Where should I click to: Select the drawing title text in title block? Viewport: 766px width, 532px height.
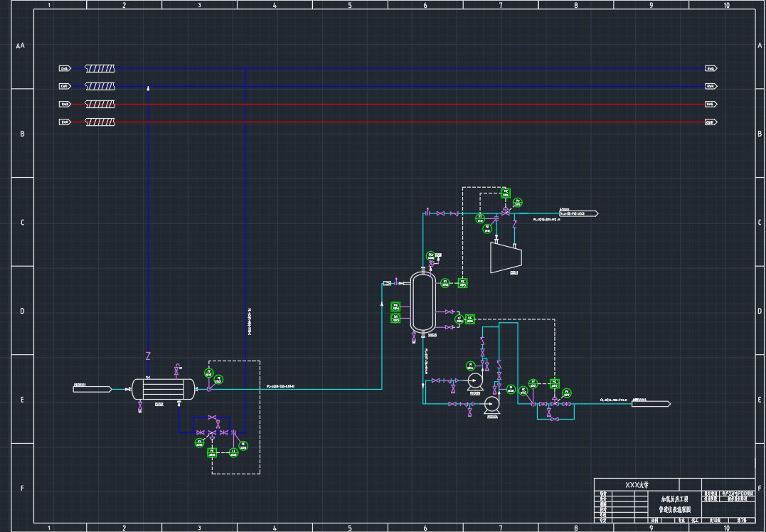675,504
